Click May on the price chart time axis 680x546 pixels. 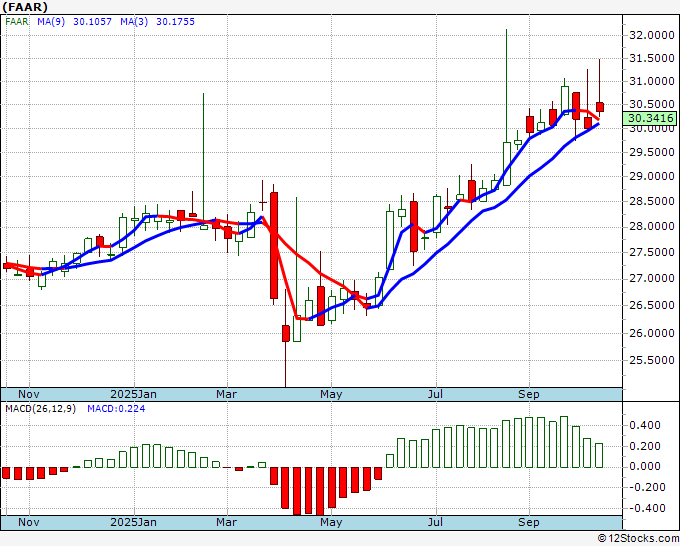(x=331, y=394)
